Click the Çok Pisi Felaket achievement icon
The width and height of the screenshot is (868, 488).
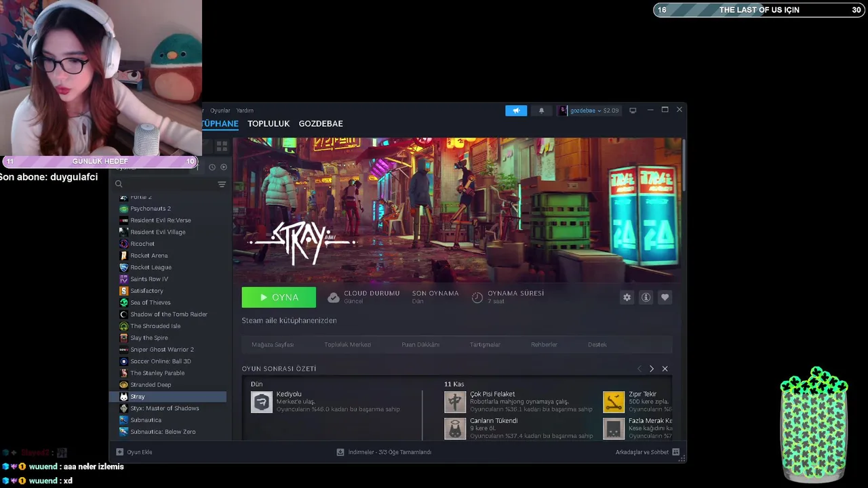coord(455,402)
